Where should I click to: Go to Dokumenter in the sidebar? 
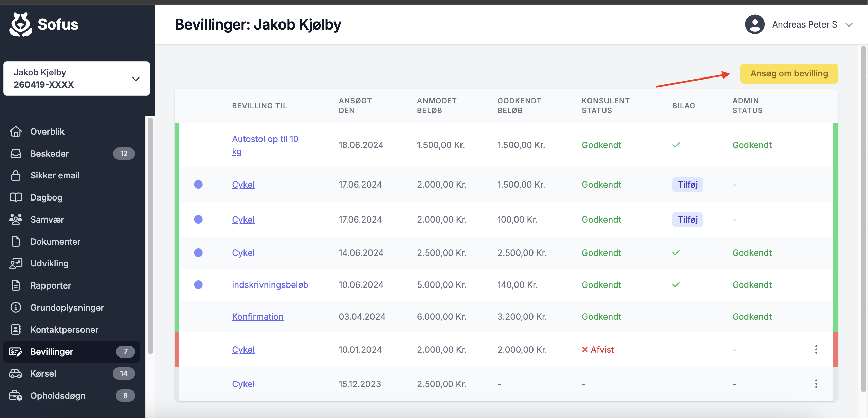55,242
